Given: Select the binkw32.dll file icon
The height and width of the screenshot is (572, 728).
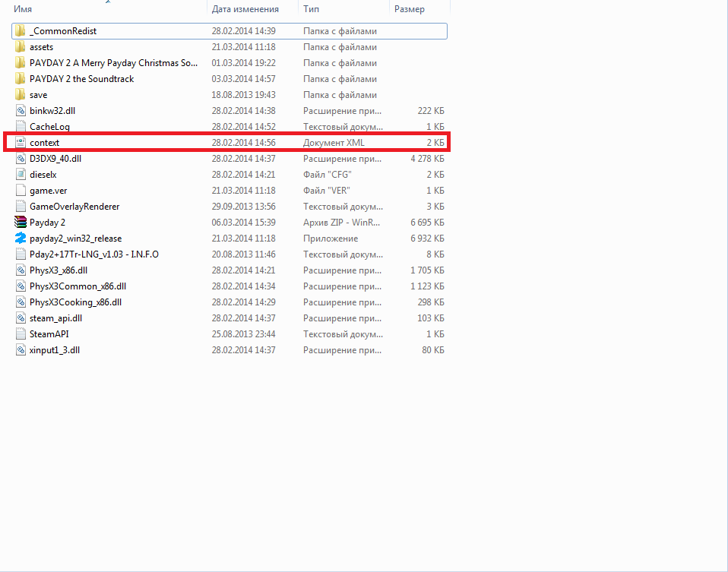Looking at the screenshot, I should point(21,111).
